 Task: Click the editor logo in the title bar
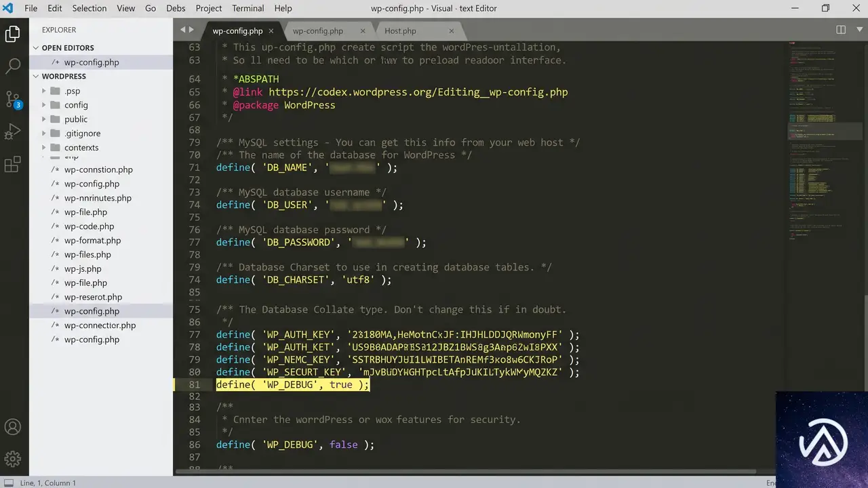pos(8,8)
